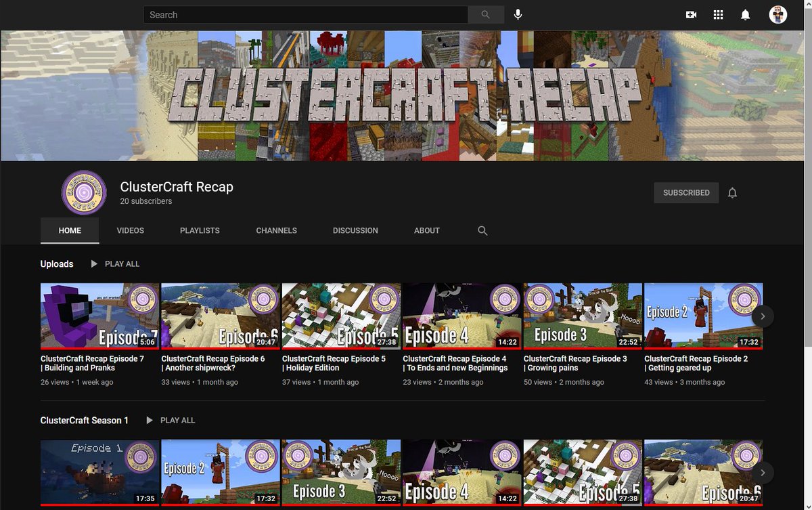
Task: Switch to the Videos tab
Action: point(130,230)
